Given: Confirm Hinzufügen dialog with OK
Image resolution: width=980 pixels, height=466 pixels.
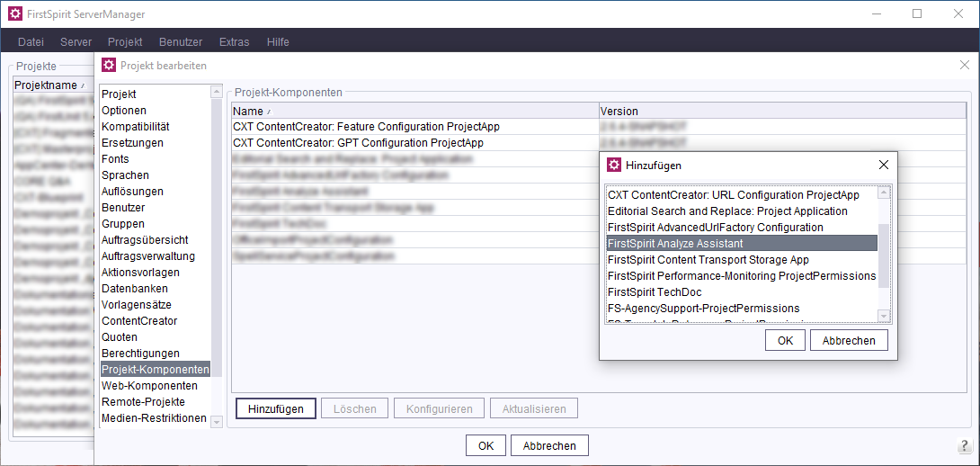Looking at the screenshot, I should [785, 340].
